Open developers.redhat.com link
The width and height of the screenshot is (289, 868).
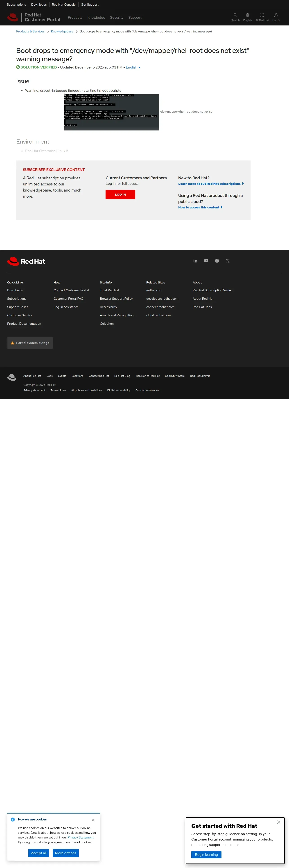162,299
